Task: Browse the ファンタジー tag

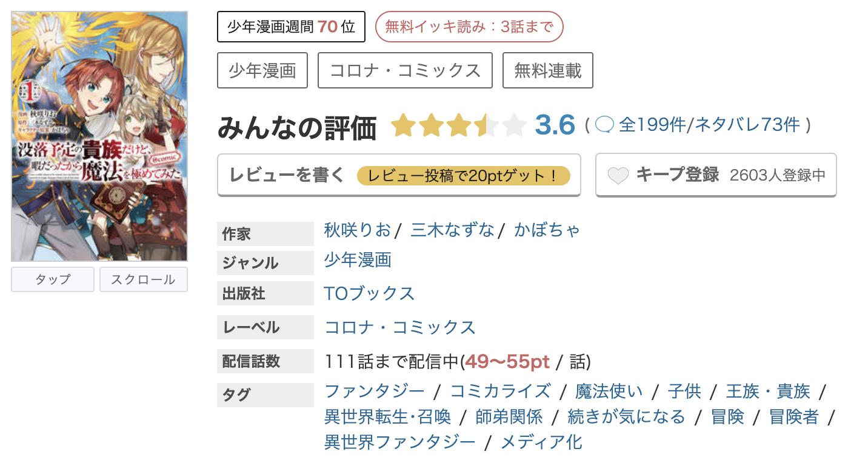Action: pos(375,391)
